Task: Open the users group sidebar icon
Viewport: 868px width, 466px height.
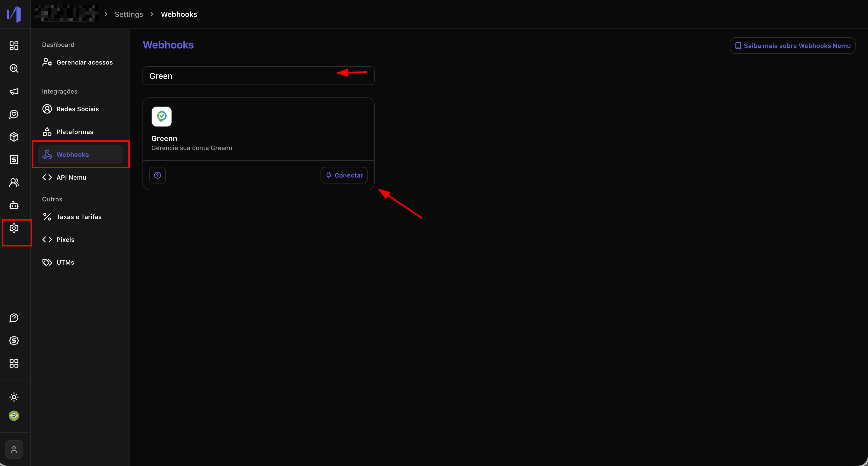Action: pos(14,182)
